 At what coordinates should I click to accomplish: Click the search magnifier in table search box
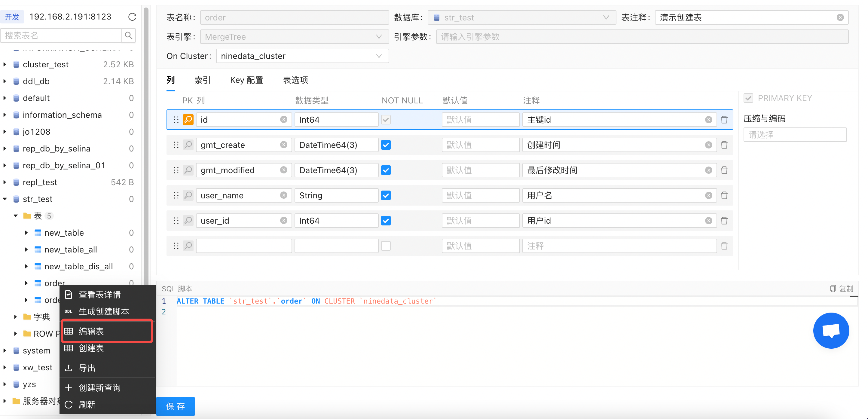[128, 35]
